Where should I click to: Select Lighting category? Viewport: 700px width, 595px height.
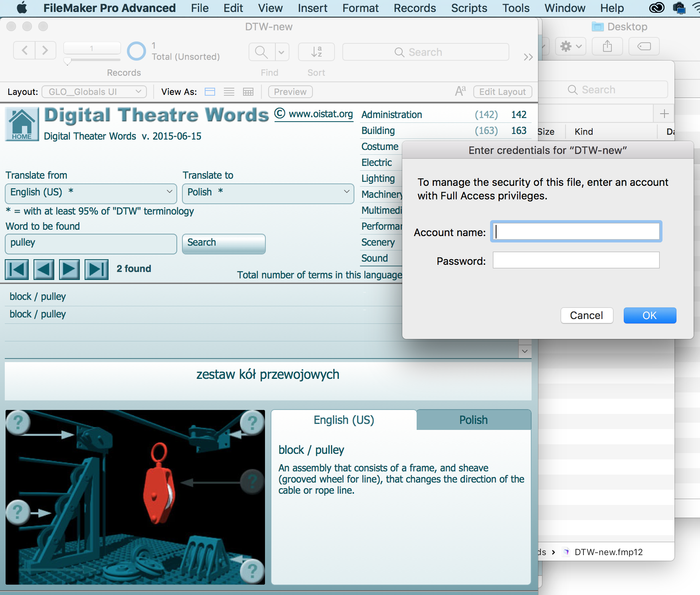coord(378,179)
